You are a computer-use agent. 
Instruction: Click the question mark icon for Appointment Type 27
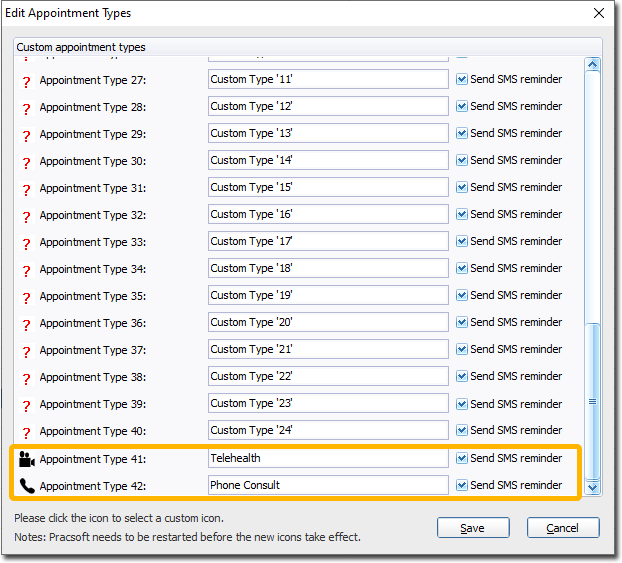point(26,81)
